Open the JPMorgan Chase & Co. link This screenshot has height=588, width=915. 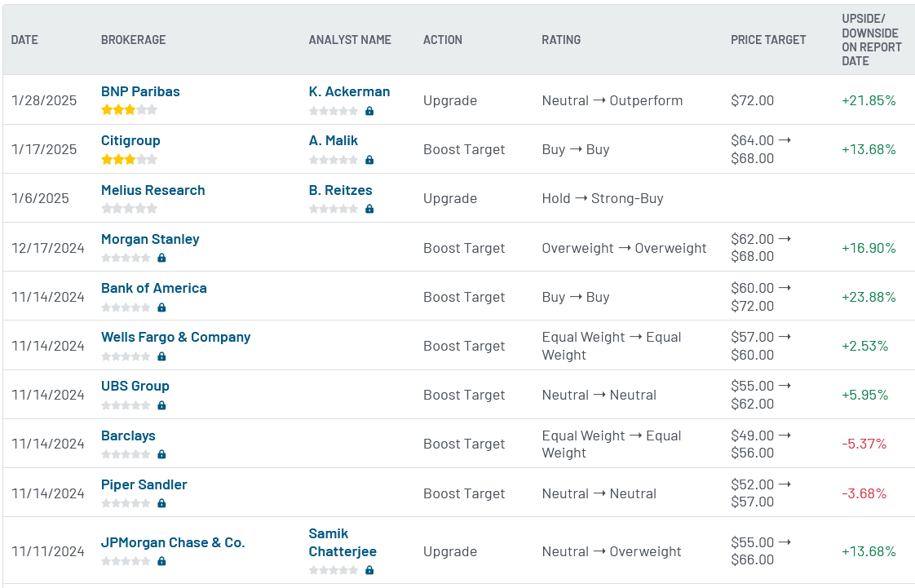[x=173, y=542]
